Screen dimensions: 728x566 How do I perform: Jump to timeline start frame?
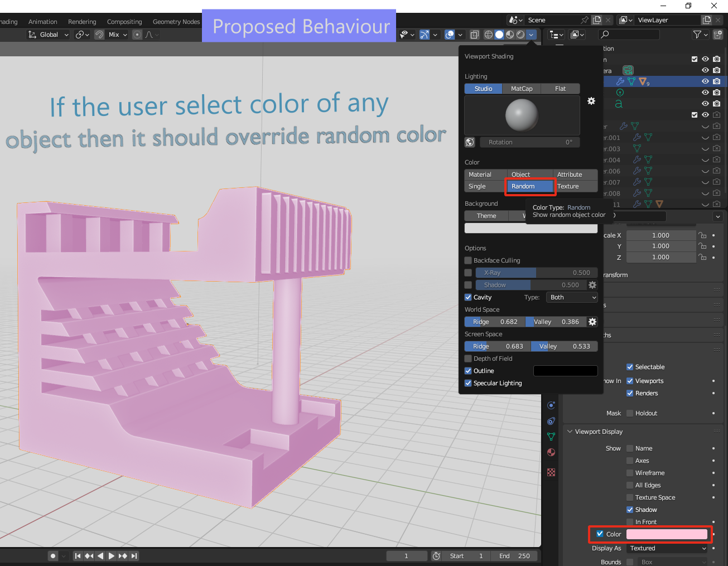(78, 556)
